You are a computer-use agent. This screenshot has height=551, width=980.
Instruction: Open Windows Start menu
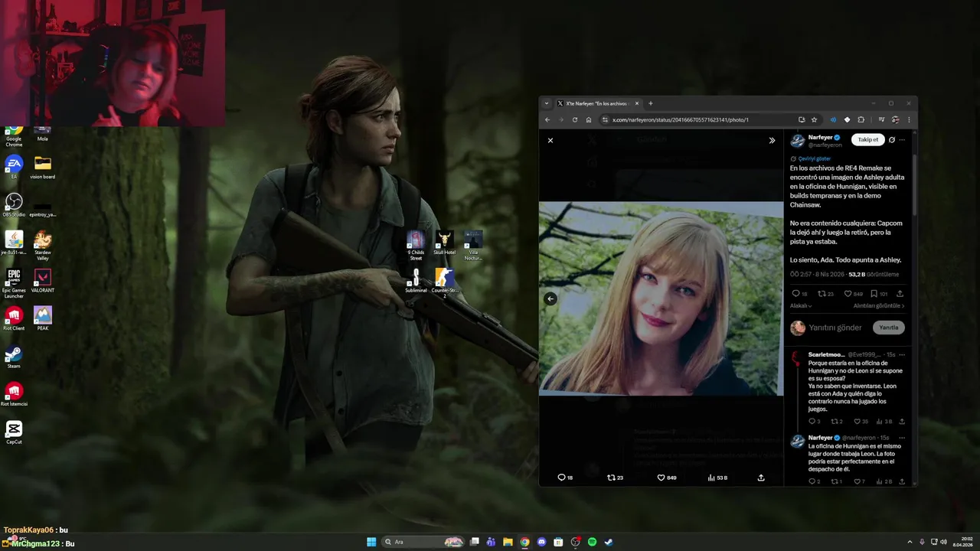click(371, 542)
